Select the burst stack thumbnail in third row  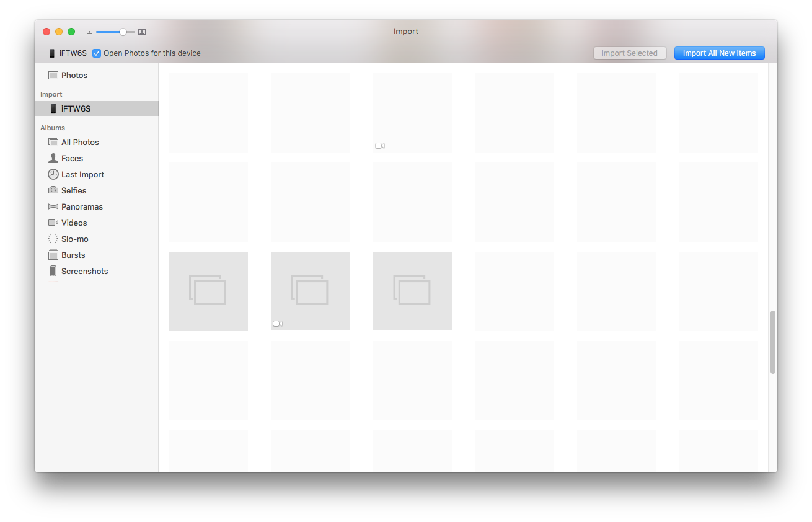tap(208, 291)
